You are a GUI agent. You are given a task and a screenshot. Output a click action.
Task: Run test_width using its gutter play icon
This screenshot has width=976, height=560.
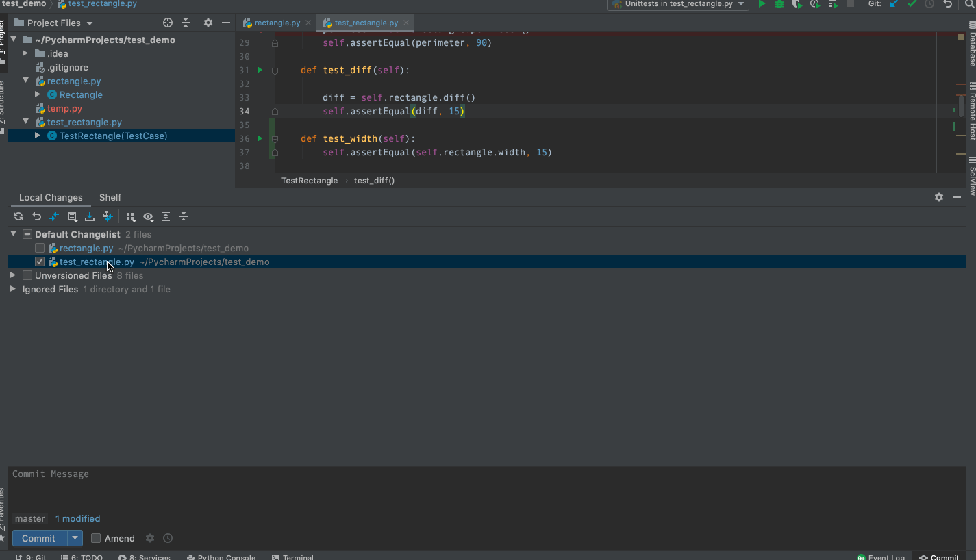point(260,138)
